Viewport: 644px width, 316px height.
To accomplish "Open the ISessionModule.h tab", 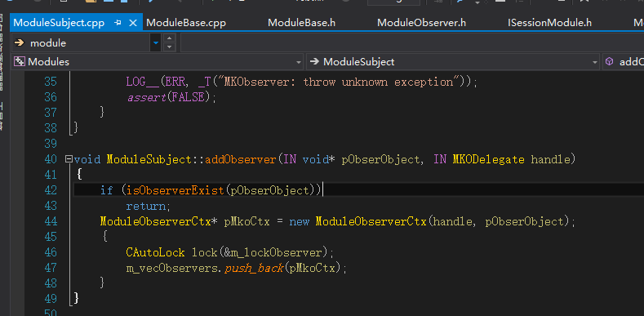I will pyautogui.click(x=549, y=23).
